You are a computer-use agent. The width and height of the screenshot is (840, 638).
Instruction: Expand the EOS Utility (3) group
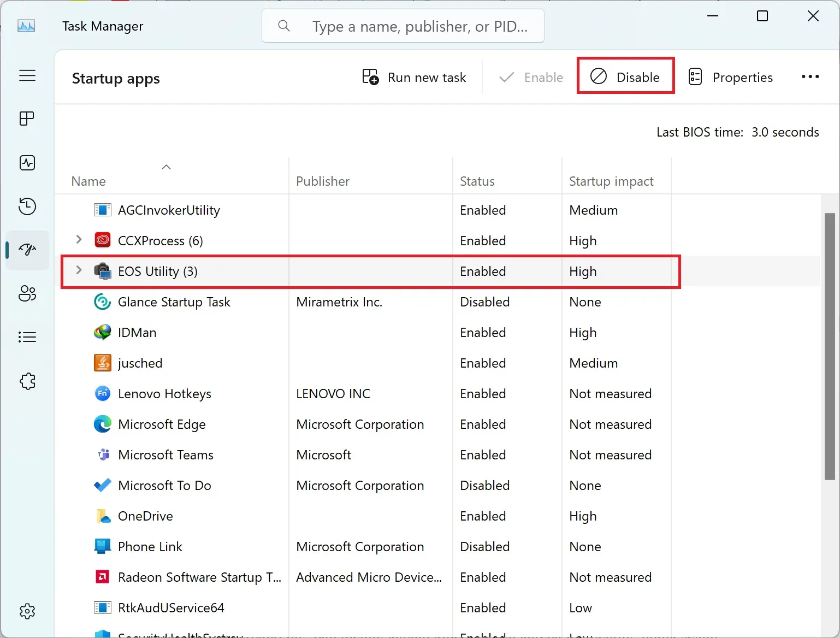79,270
